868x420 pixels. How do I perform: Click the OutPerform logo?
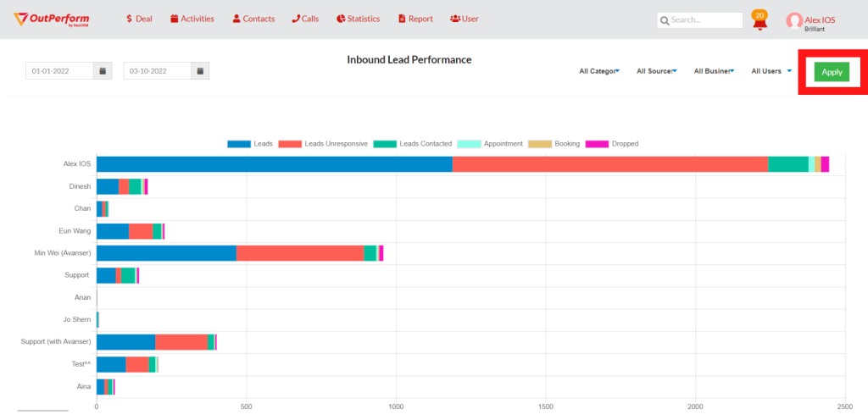pyautogui.click(x=52, y=19)
